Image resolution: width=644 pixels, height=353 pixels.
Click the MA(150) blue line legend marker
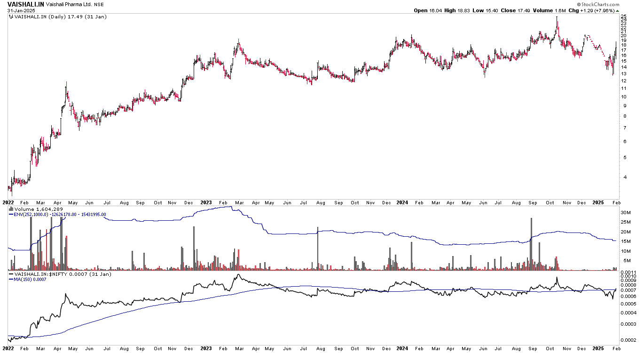(x=12, y=279)
